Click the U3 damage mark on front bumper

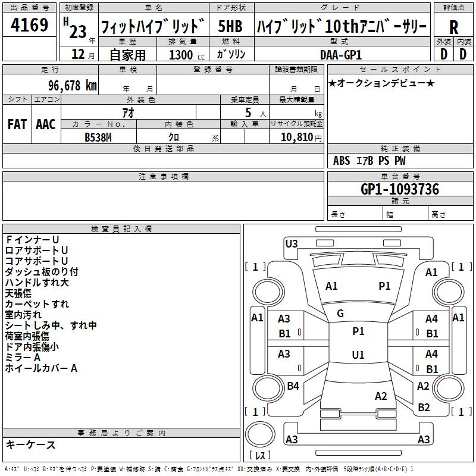pos(292,243)
